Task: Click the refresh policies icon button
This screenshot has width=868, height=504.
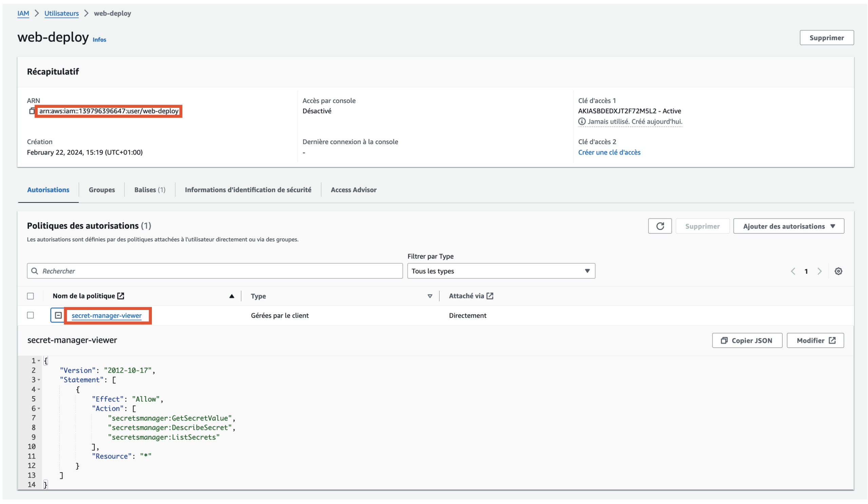Action: tap(659, 226)
